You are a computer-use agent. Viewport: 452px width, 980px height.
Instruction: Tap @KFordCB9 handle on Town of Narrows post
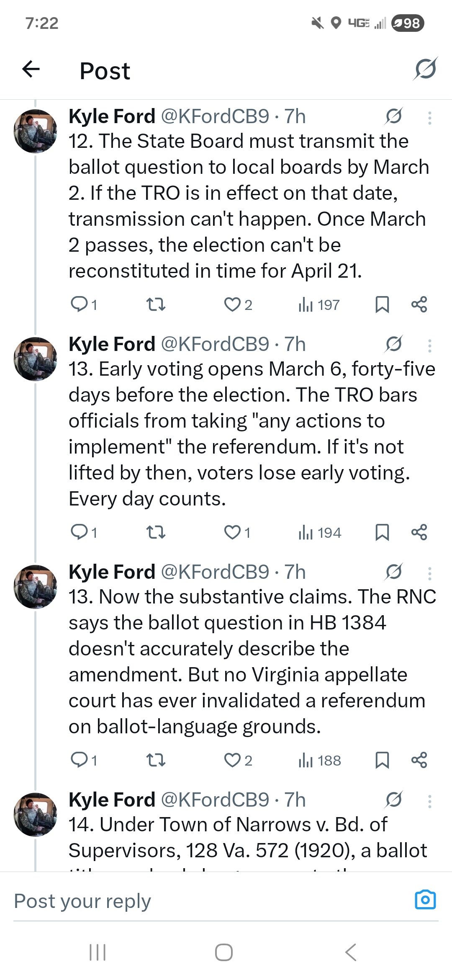click(x=215, y=800)
